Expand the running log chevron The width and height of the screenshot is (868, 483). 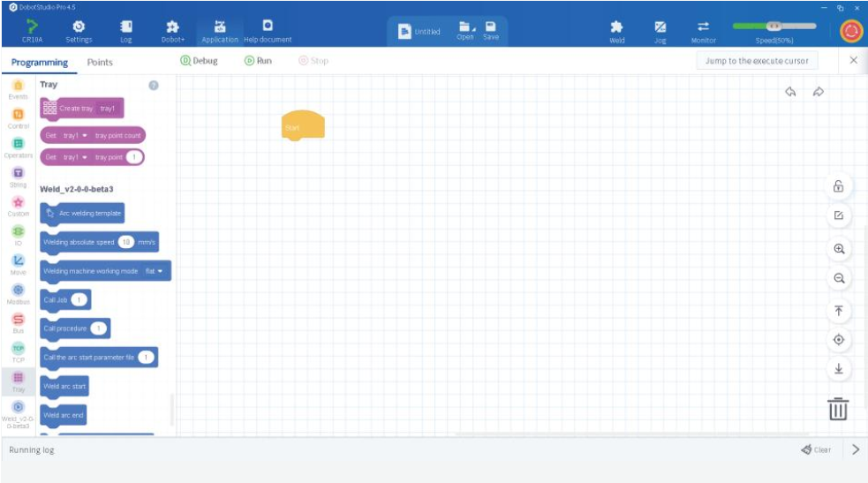(x=856, y=449)
